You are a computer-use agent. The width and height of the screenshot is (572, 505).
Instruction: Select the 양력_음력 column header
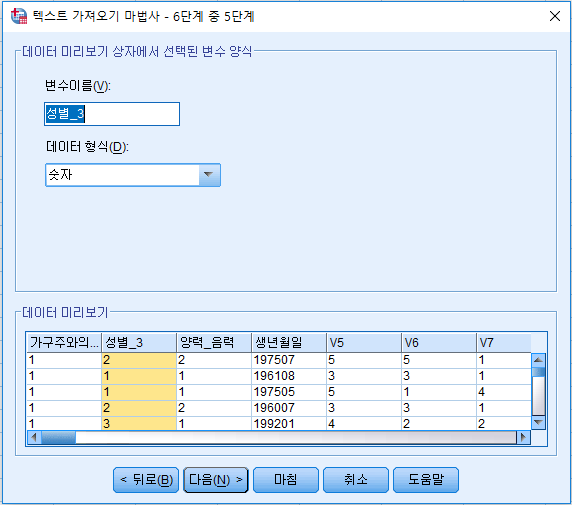(214, 343)
